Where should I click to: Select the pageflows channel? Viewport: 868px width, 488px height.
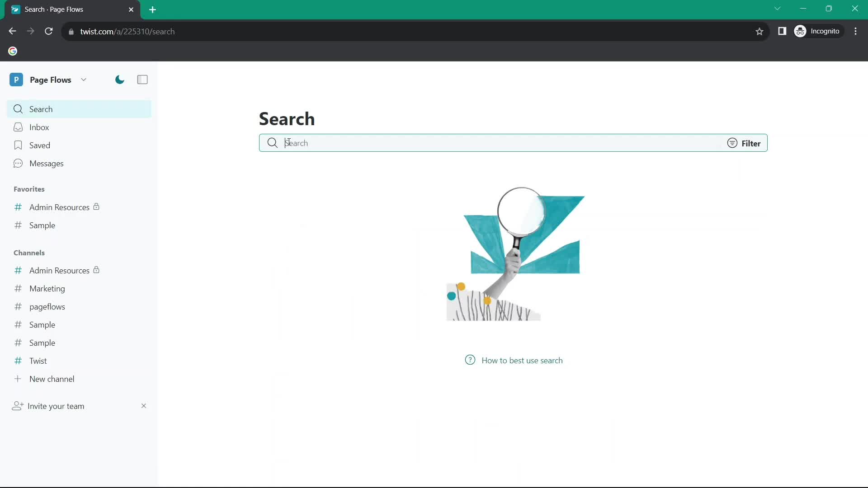pyautogui.click(x=47, y=306)
